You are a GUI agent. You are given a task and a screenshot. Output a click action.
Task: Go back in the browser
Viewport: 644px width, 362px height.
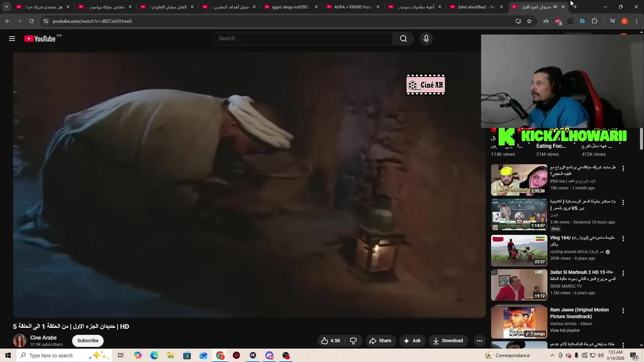coord(7,21)
